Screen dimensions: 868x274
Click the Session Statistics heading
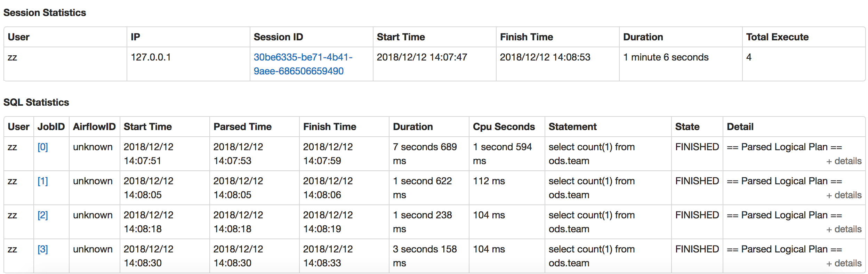pyautogui.click(x=45, y=13)
